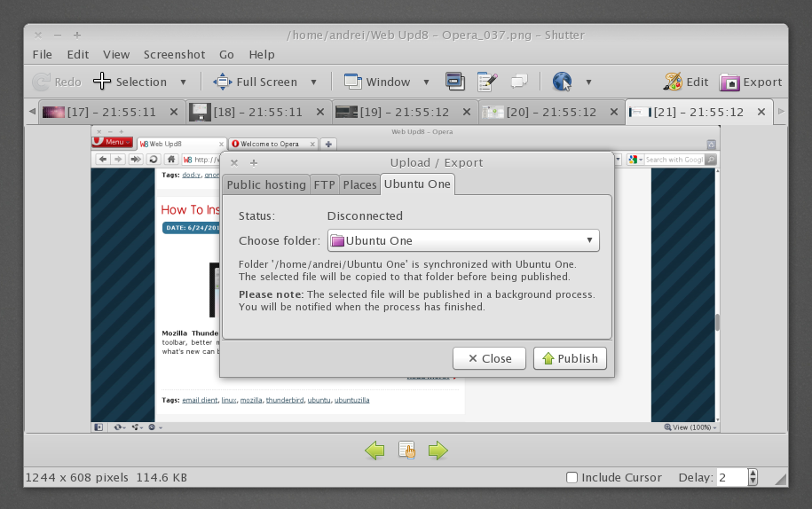Close the [18] - 21:55:11 tab
Viewport: 812px width, 509px height.
(x=320, y=112)
